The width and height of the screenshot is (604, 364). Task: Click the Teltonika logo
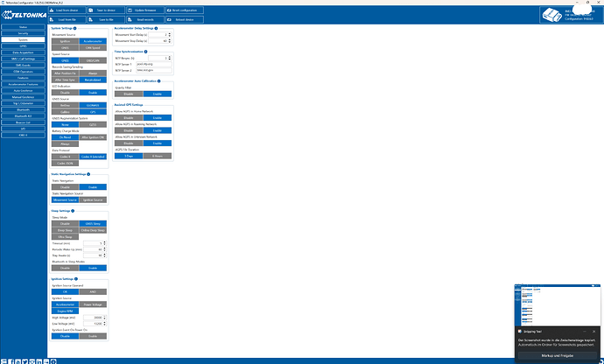(x=24, y=15)
